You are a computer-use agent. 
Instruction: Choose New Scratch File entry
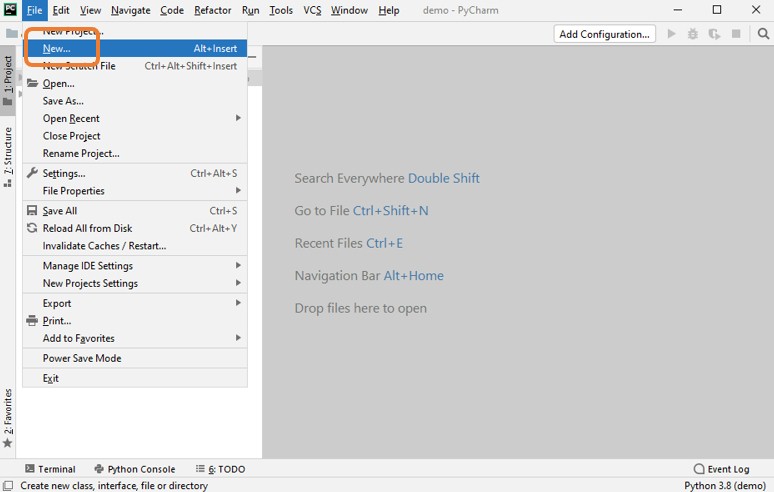coord(135,66)
